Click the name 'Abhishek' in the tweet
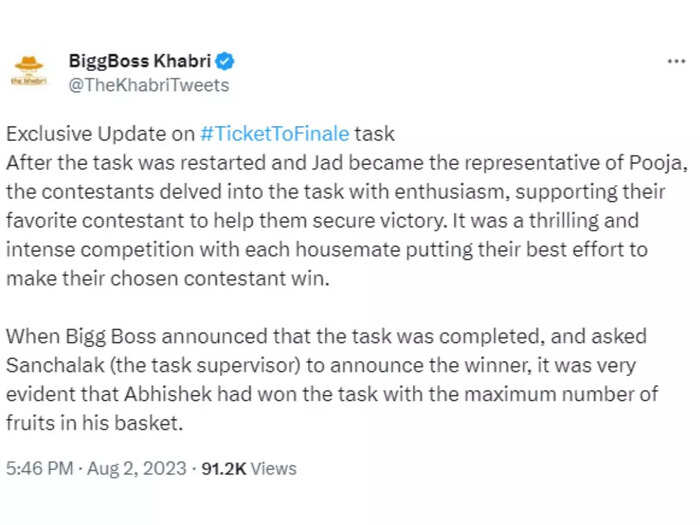This screenshot has width=700, height=525. click(168, 394)
